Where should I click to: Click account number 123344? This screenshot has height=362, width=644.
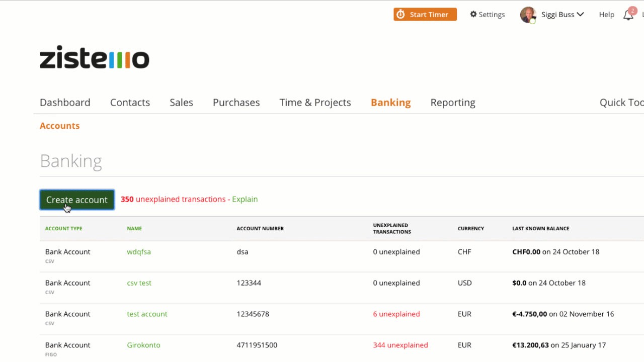249,283
